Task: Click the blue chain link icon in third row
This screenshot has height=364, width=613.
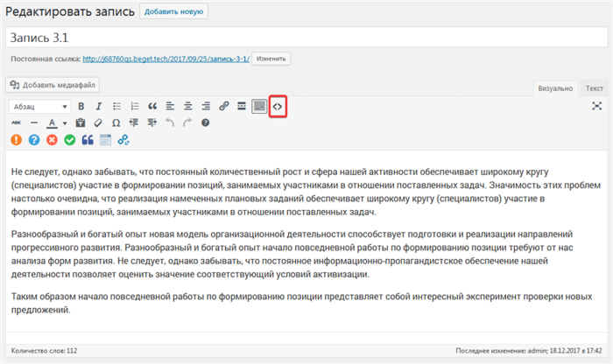Action: (x=123, y=140)
